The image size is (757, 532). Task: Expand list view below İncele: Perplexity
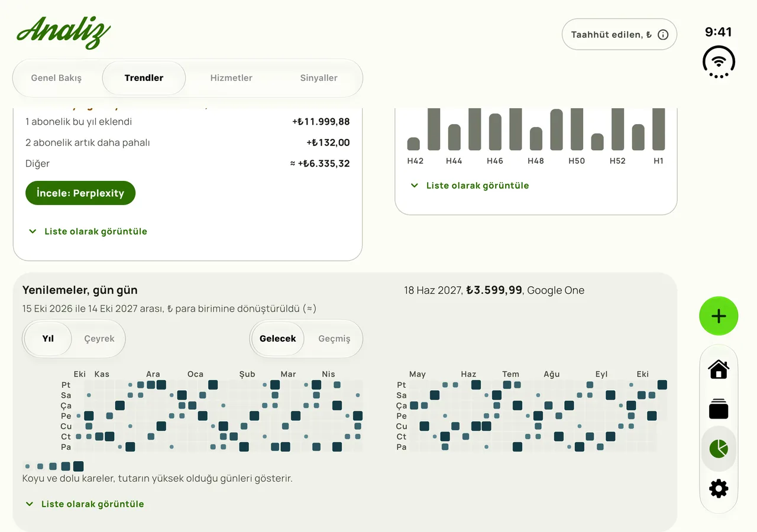tap(88, 232)
